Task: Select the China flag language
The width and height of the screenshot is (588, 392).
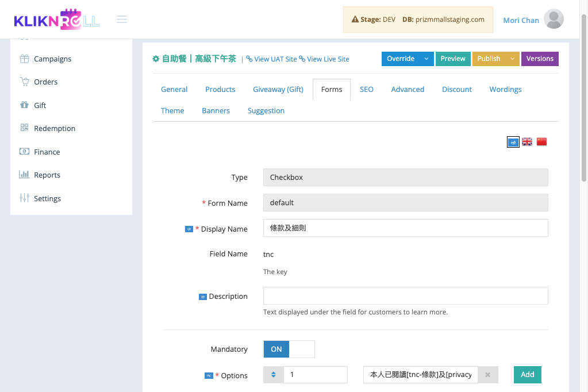Action: click(x=541, y=142)
